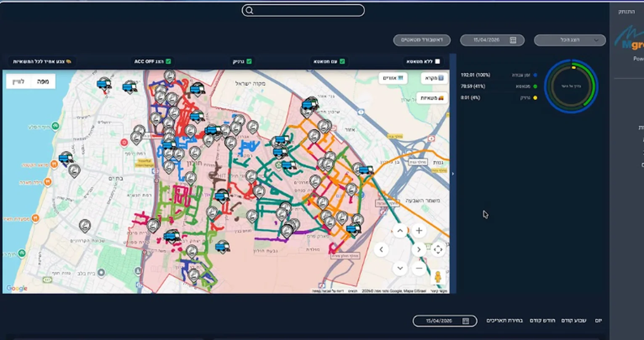Uncheck the 'גרניק' checkbox

pos(249,61)
